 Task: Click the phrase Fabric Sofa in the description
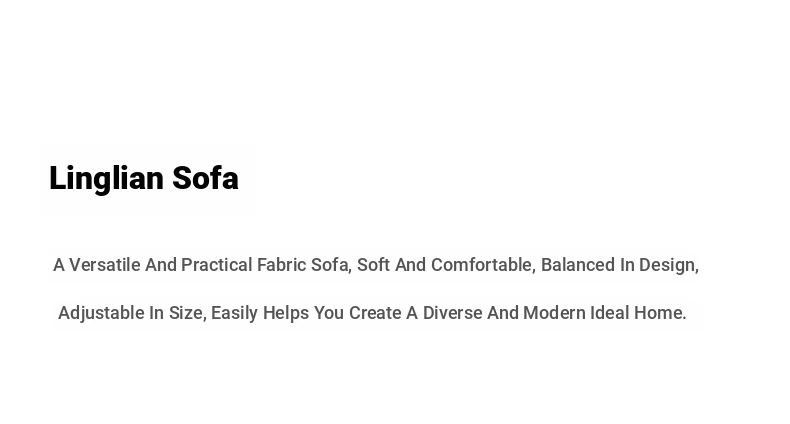pos(304,265)
